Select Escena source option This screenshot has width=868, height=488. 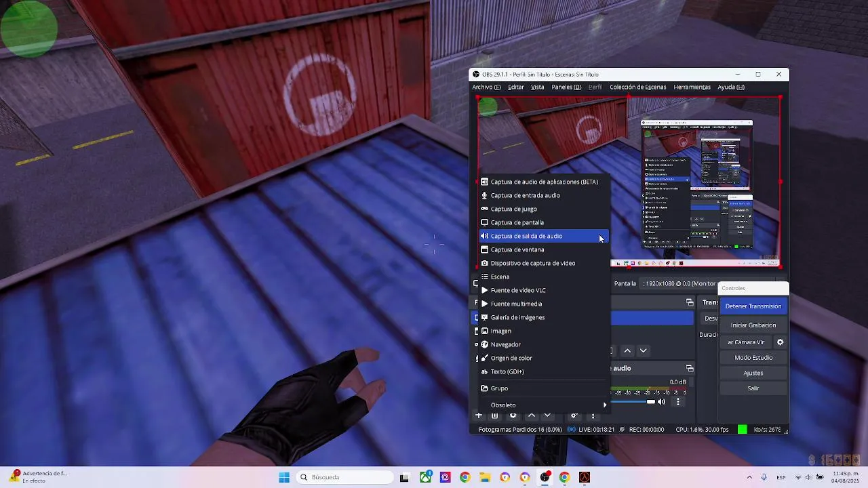[543, 277]
